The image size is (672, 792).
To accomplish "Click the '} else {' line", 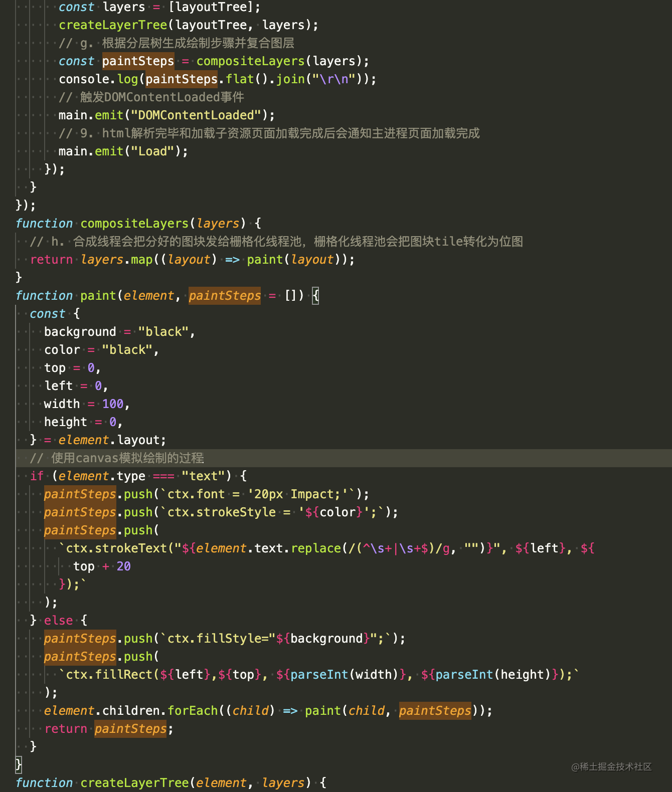I will 59,621.
